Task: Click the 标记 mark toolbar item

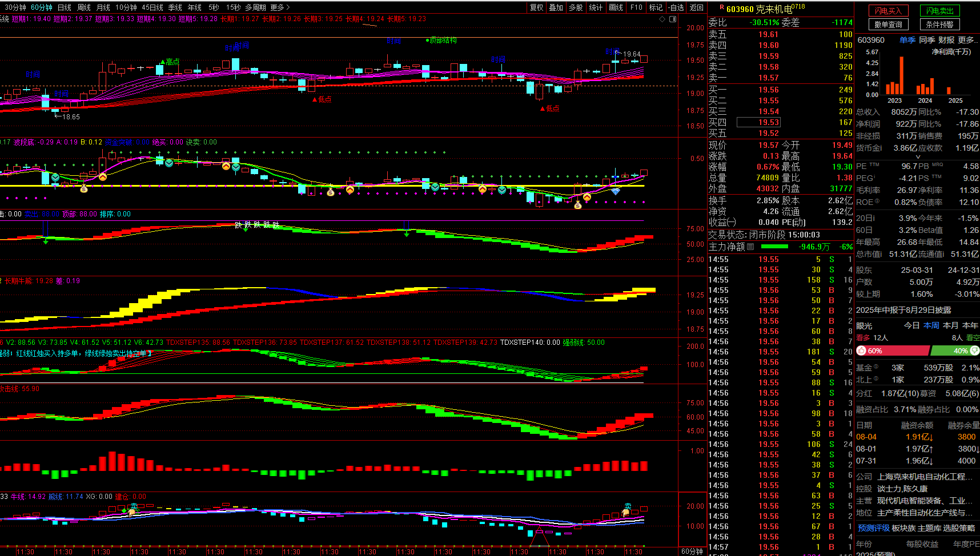Action: coord(656,7)
